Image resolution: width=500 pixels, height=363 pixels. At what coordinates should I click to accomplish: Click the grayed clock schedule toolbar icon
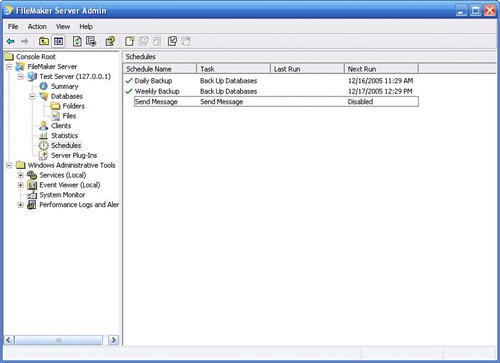[x=144, y=41]
